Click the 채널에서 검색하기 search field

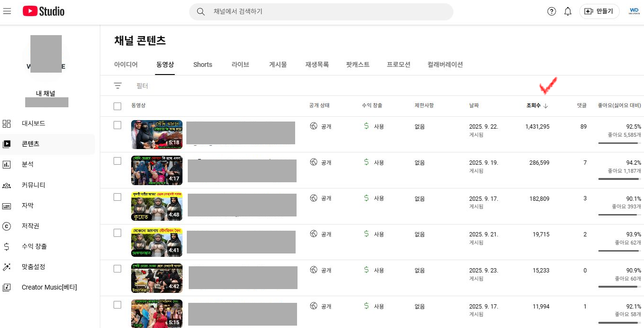tap(328, 11)
